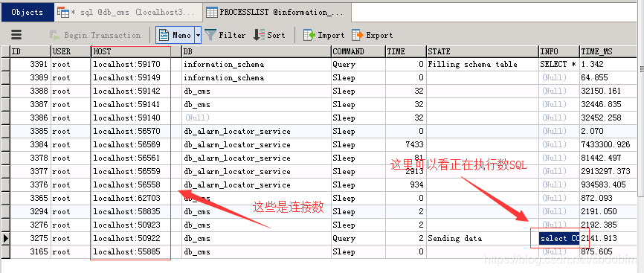644x273 pixels.
Task: Select host cell localhost:58835
Action: [x=136, y=211]
